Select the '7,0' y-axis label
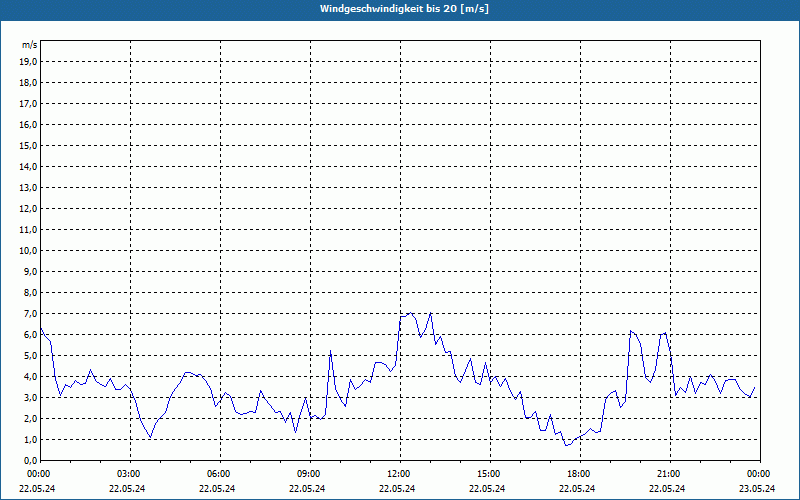The image size is (800, 500). point(31,314)
